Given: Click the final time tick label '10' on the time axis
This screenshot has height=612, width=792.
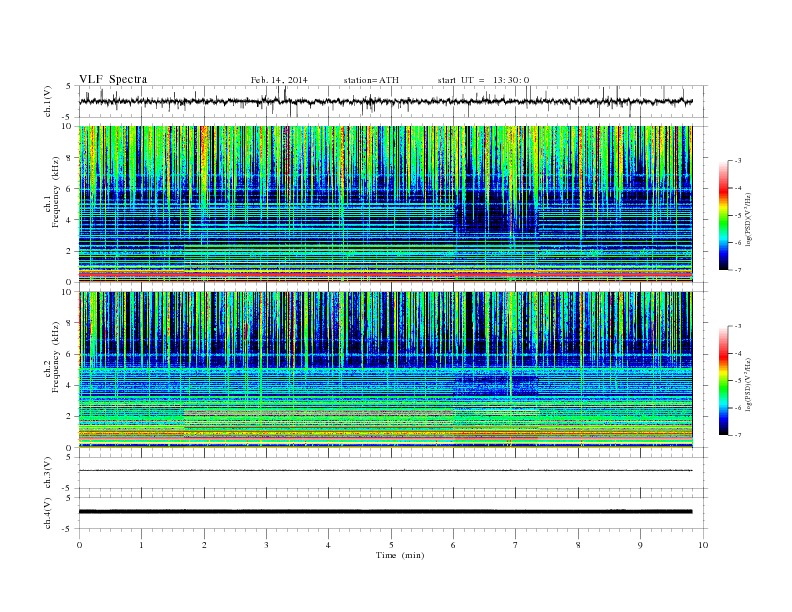Looking at the screenshot, I should (703, 545).
